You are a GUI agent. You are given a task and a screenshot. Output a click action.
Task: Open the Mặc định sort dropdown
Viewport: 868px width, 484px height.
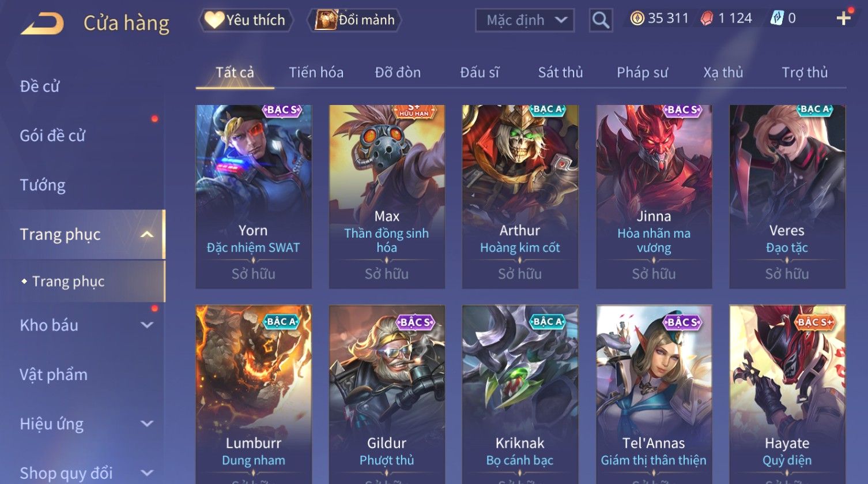[524, 20]
